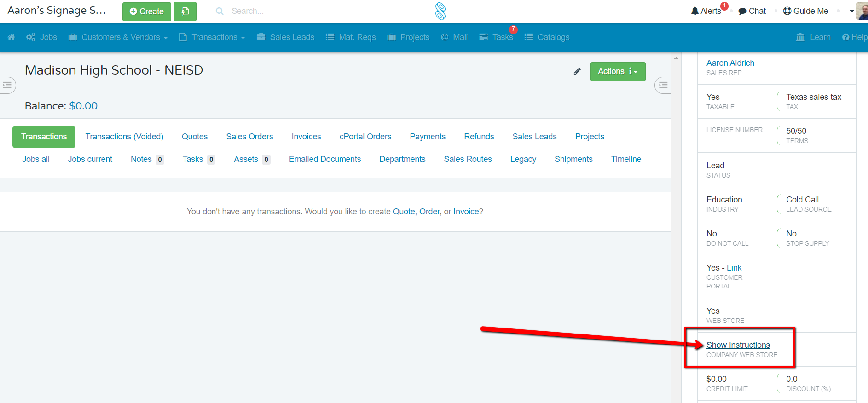The image size is (868, 403).
Task: Toggle the right details panel icon
Action: [x=663, y=85]
